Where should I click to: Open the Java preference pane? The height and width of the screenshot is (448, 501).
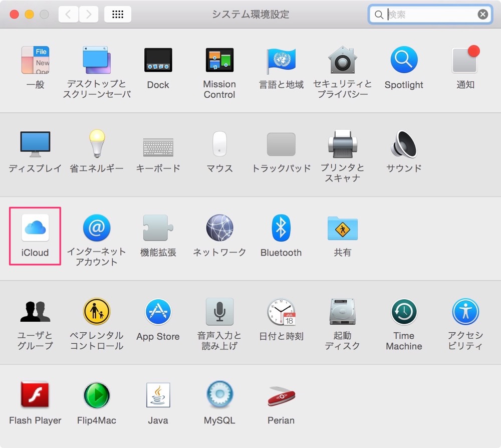158,395
